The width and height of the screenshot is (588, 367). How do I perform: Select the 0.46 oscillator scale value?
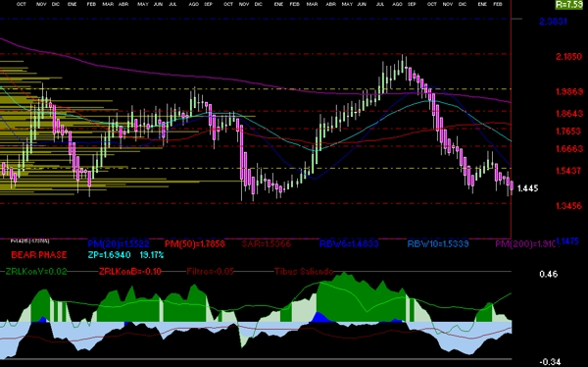click(548, 274)
